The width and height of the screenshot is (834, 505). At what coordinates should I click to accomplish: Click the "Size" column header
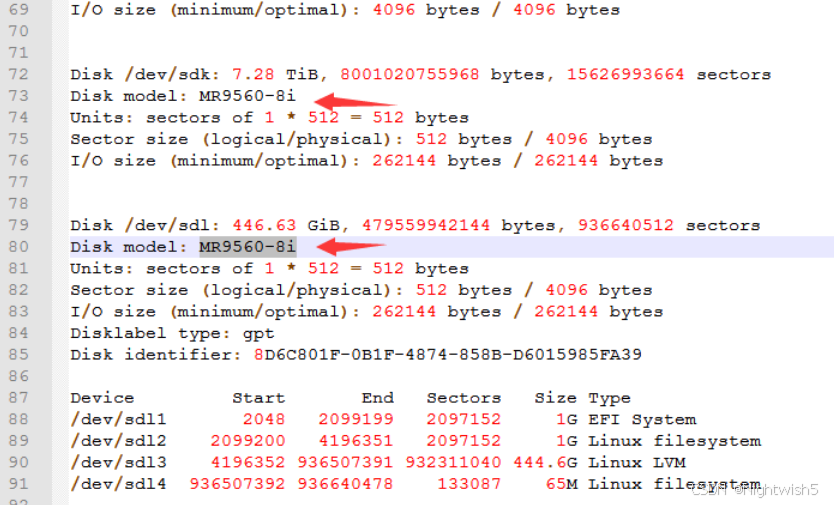click(555, 398)
